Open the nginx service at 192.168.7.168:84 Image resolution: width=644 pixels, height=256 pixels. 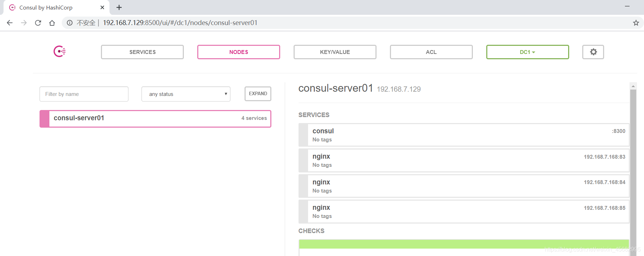pos(464,186)
